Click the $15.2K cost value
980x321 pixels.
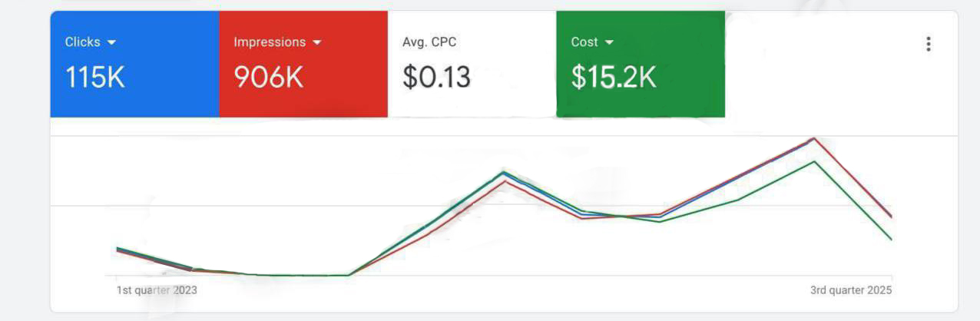point(614,78)
